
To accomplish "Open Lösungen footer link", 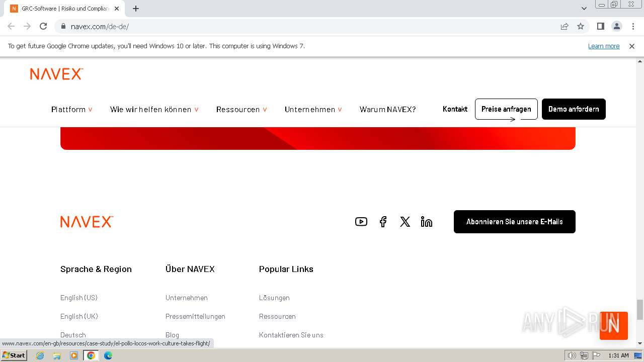I will (x=274, y=298).
